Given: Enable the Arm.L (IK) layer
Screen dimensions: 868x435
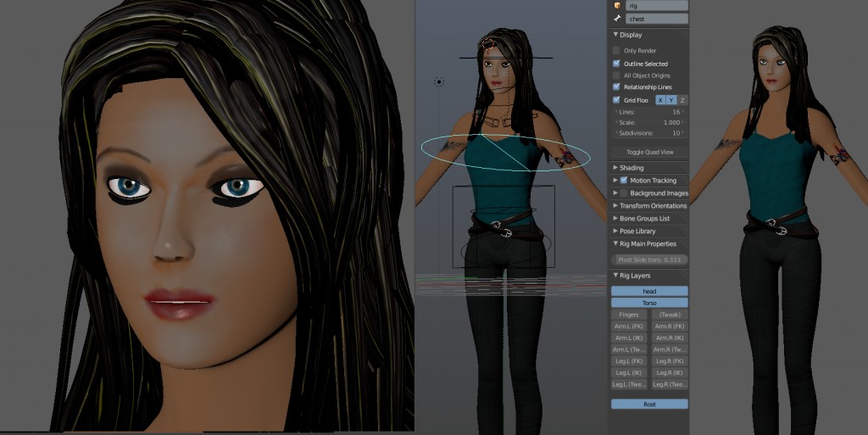Looking at the screenshot, I should click(x=629, y=337).
